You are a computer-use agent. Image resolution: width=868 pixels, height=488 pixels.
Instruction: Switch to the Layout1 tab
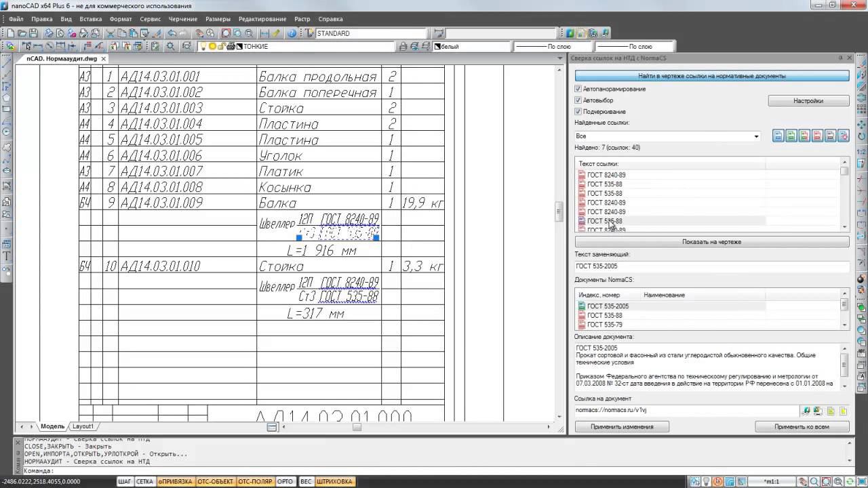[83, 426]
